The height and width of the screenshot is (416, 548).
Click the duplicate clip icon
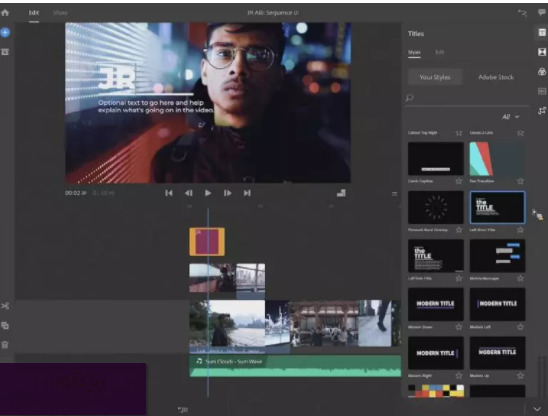[x=5, y=325]
